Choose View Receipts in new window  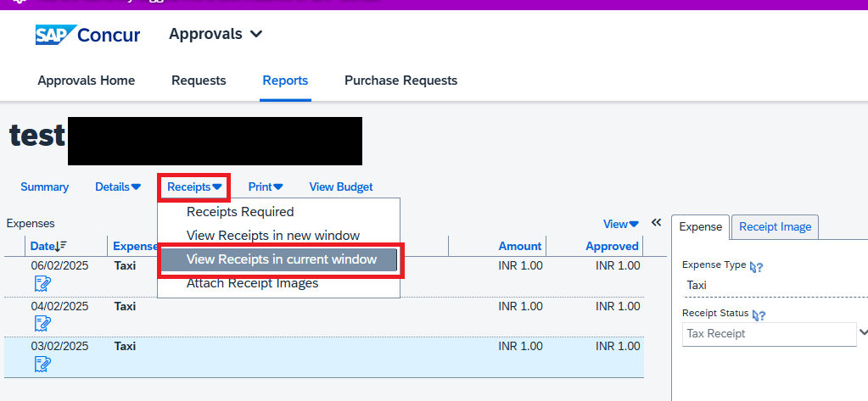point(273,236)
